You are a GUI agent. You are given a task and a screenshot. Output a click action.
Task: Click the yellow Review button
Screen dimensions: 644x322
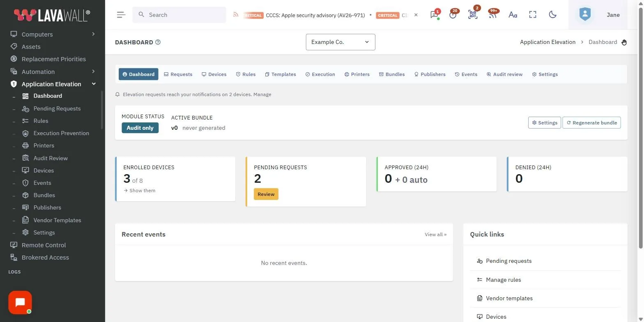coord(266,194)
